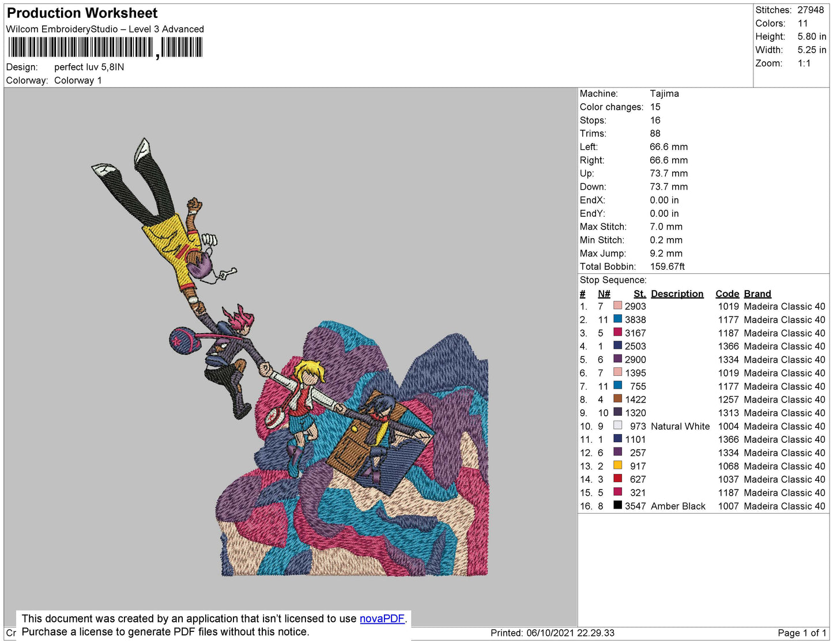Click the Printed timestamp 06/10/2021 22.29.33
Viewport: 833px width, 644px height.
(570, 632)
